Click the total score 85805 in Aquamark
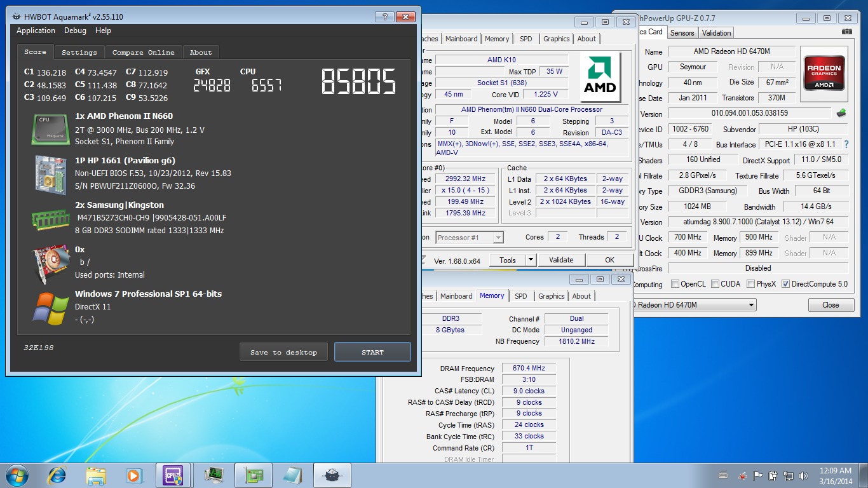 pos(358,82)
